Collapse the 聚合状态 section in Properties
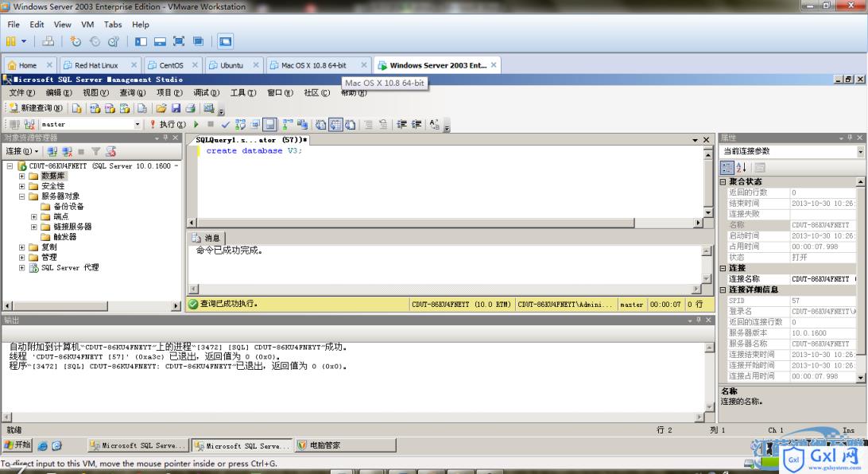This screenshot has width=868, height=474. pyautogui.click(x=723, y=181)
